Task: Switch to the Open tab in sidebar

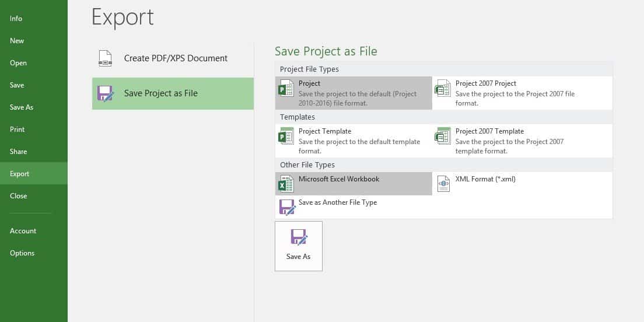Action: (x=18, y=63)
